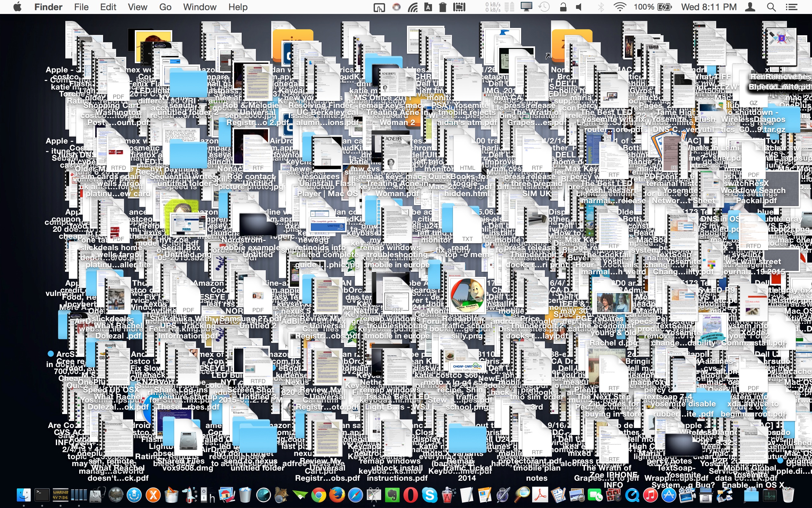Viewport: 812px width, 508px height.
Task: Open the View menu
Action: coord(138,7)
